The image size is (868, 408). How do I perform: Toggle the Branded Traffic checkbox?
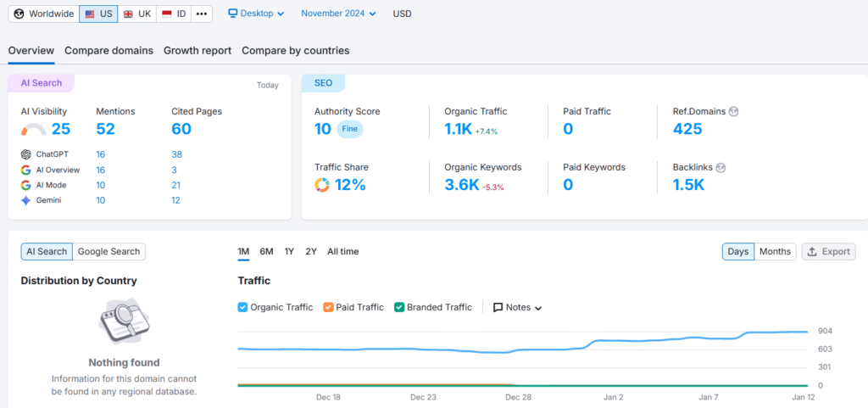click(x=399, y=307)
